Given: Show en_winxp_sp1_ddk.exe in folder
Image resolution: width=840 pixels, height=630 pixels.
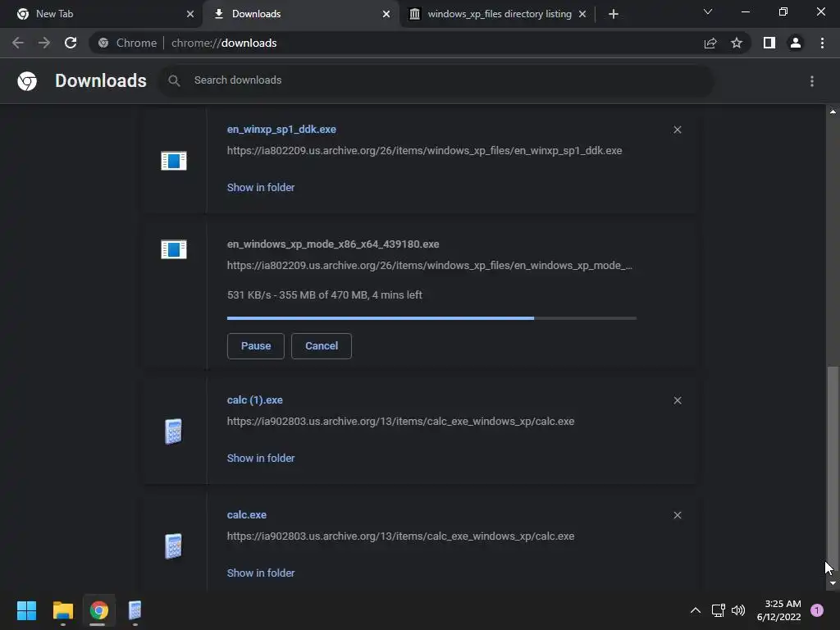Looking at the screenshot, I should click(x=260, y=188).
